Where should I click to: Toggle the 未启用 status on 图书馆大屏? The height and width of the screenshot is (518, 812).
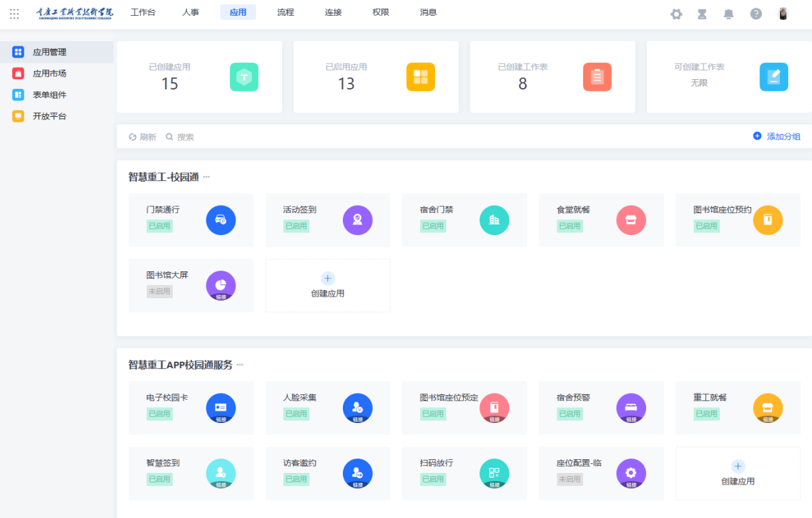tap(159, 291)
